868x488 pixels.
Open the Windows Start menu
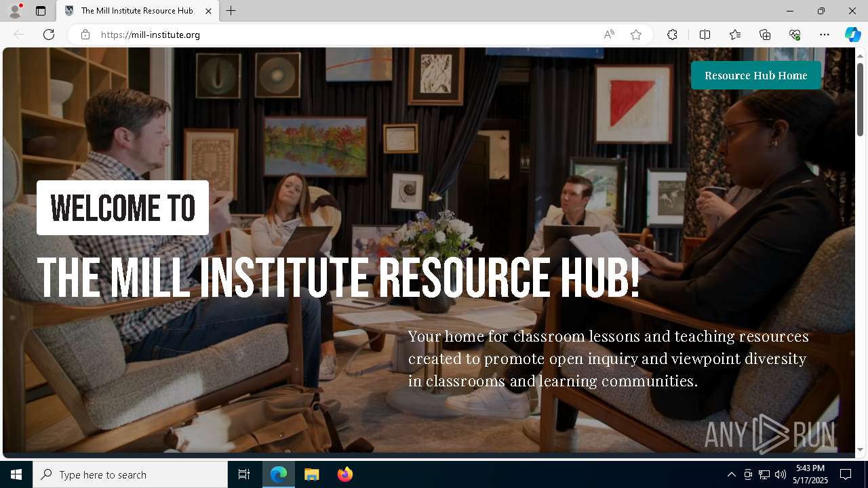tap(16, 474)
